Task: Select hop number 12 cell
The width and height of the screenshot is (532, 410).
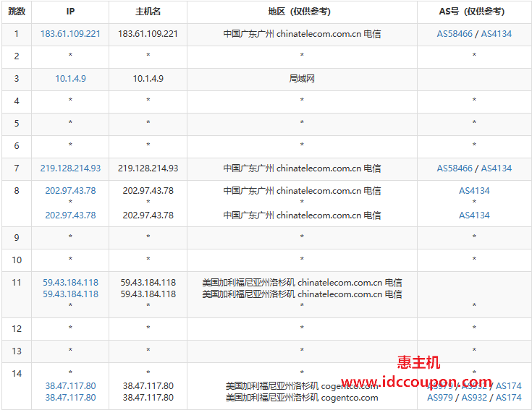Action: tap(17, 329)
